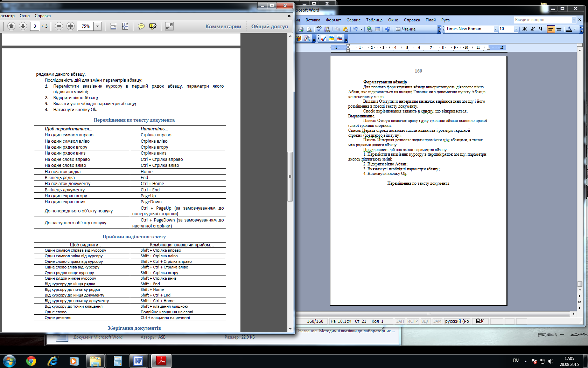Toggle ИСПР track changes status indicator
Image resolution: width=588 pixels, height=368 pixels.
(413, 321)
